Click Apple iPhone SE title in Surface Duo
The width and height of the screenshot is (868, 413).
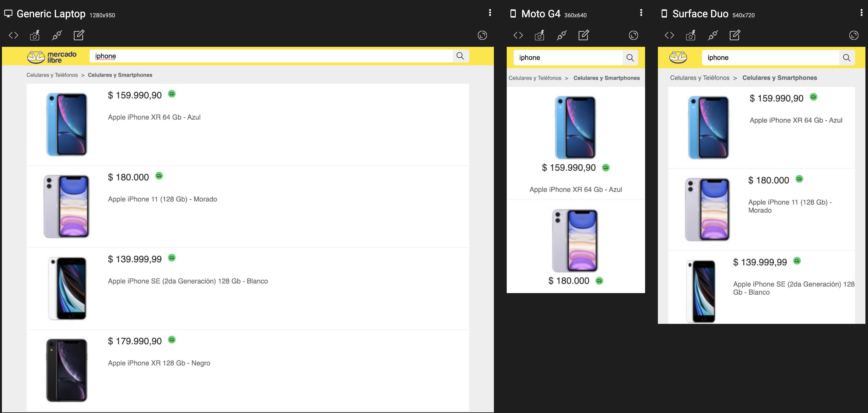point(794,288)
